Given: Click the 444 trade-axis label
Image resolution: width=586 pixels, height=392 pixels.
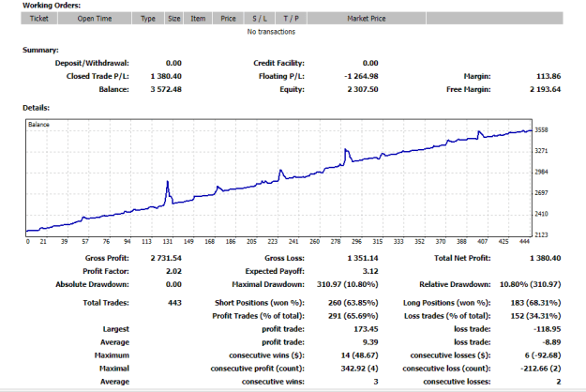Looking at the screenshot, I should pos(524,242).
